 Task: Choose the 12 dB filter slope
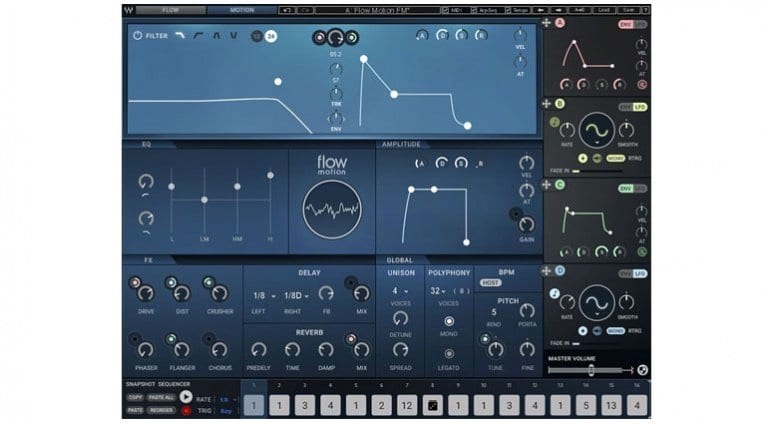coord(257,36)
